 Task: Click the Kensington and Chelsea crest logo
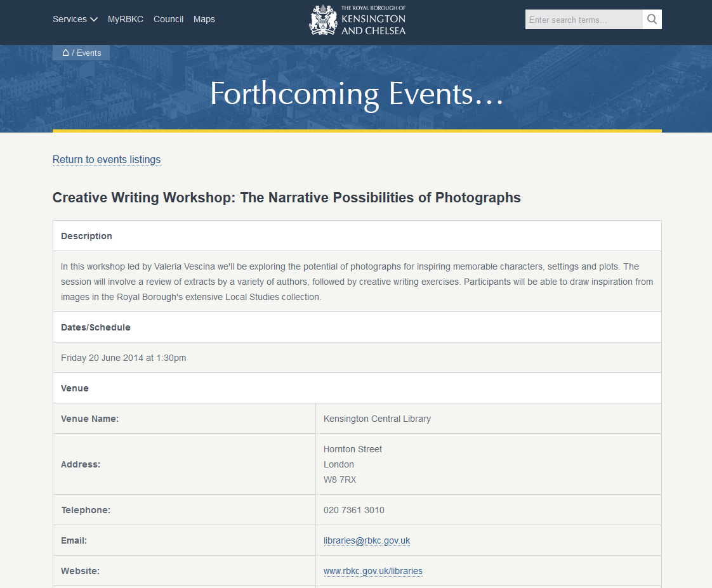pyautogui.click(x=323, y=20)
